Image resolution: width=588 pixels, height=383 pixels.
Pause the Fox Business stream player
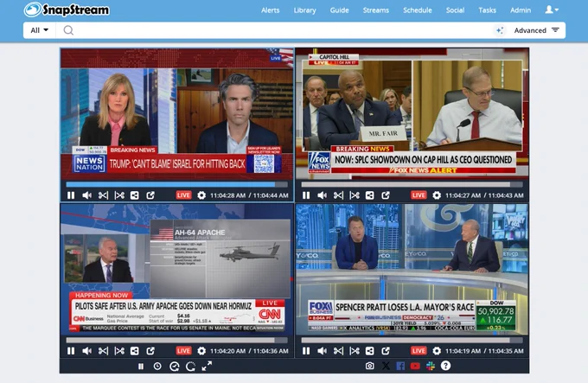[306, 351]
